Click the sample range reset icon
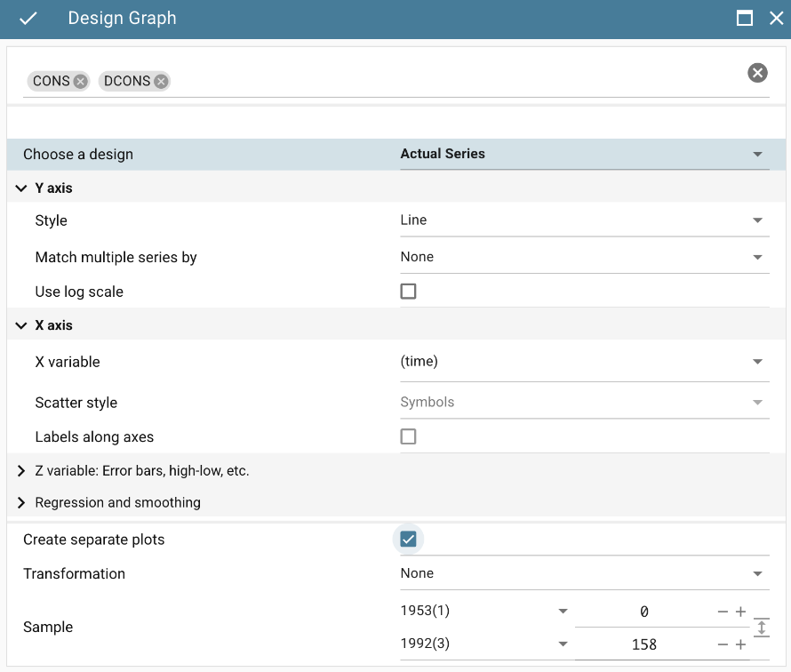Viewport: 791px width, 672px height. tap(761, 628)
